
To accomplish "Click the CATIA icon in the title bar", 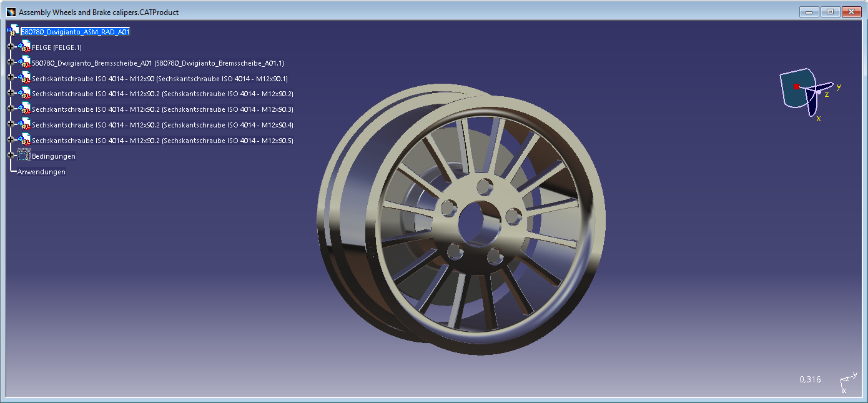I will point(11,12).
